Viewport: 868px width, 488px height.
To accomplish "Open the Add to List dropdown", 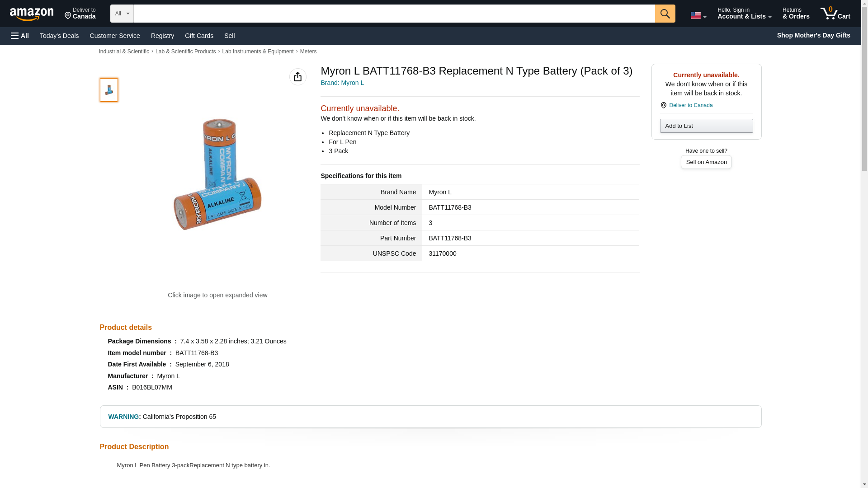I will pyautogui.click(x=706, y=126).
